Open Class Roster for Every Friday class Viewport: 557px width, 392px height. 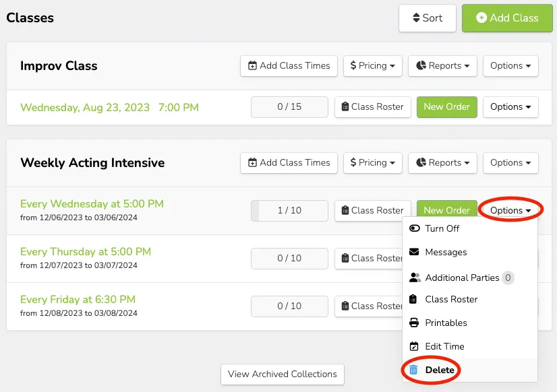pyautogui.click(x=369, y=306)
